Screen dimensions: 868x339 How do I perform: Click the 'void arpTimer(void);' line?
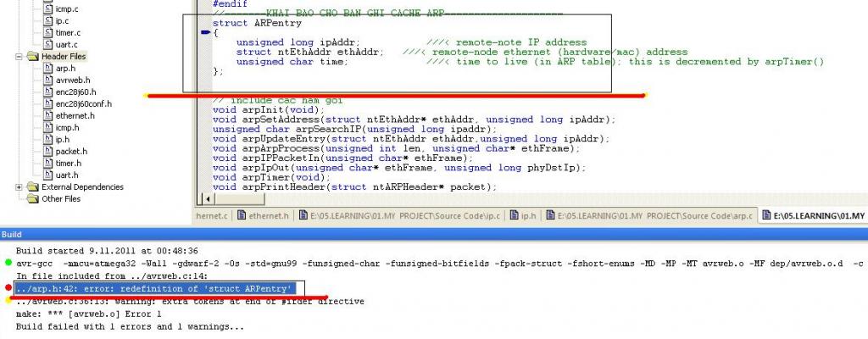pos(272,177)
